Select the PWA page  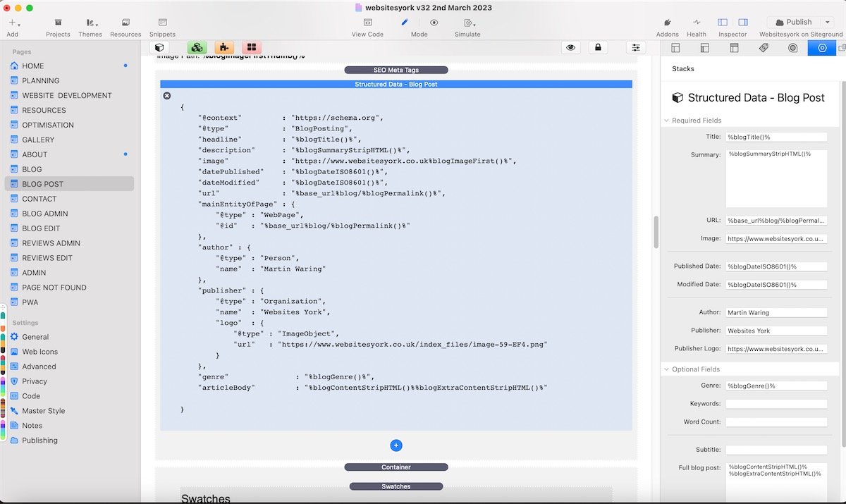[x=69, y=302]
